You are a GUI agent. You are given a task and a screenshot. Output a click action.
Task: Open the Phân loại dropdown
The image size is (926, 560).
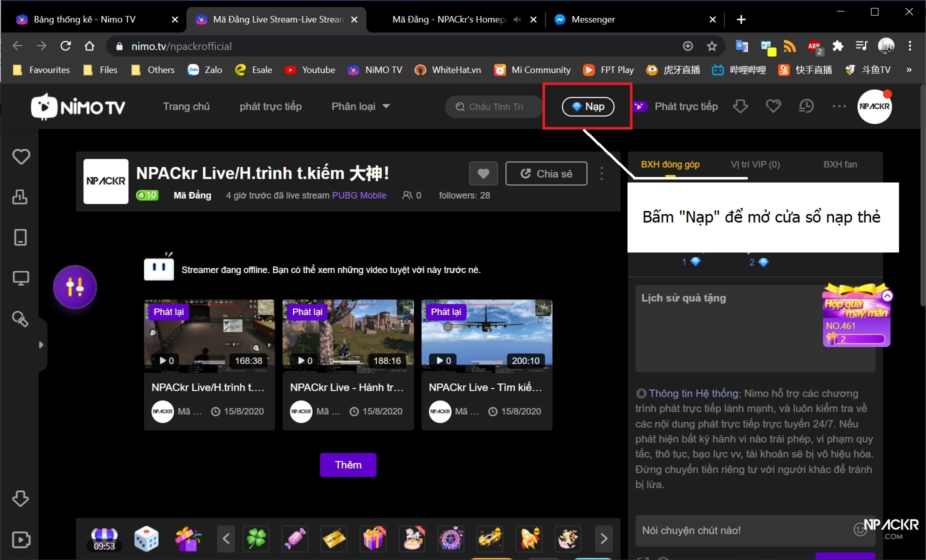[x=360, y=106]
